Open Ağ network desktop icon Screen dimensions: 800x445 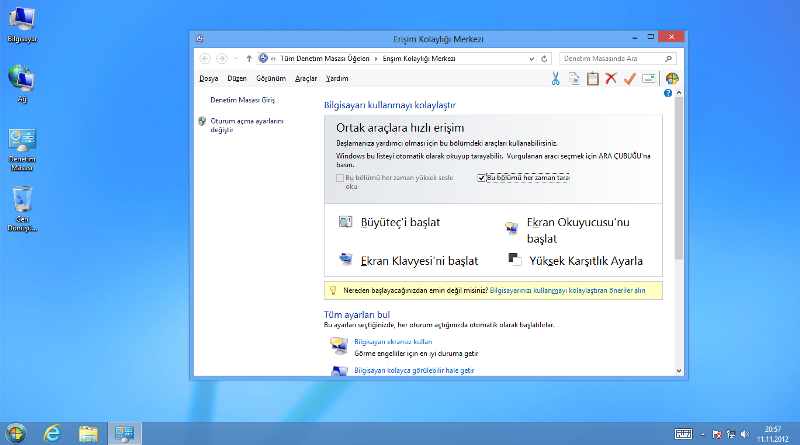click(22, 84)
